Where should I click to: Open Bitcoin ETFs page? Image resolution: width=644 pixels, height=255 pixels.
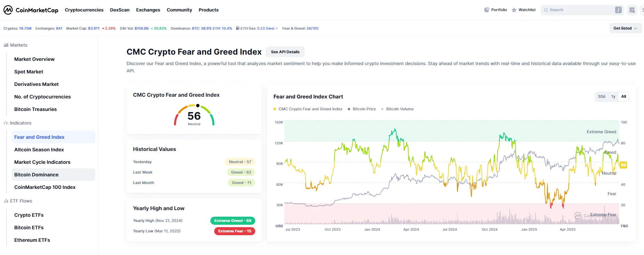pyautogui.click(x=29, y=228)
